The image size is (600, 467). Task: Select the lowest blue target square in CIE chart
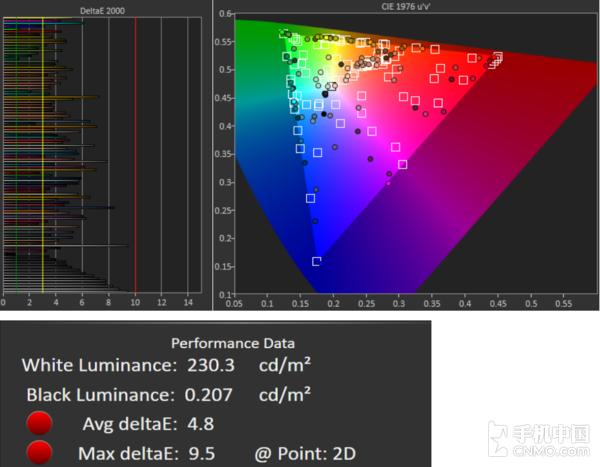(317, 261)
